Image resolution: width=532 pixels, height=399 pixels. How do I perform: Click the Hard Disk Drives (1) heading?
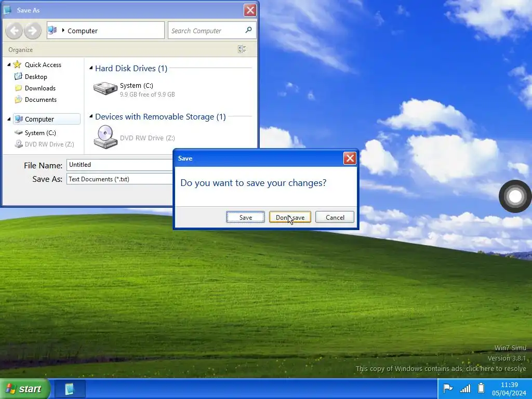pos(131,69)
